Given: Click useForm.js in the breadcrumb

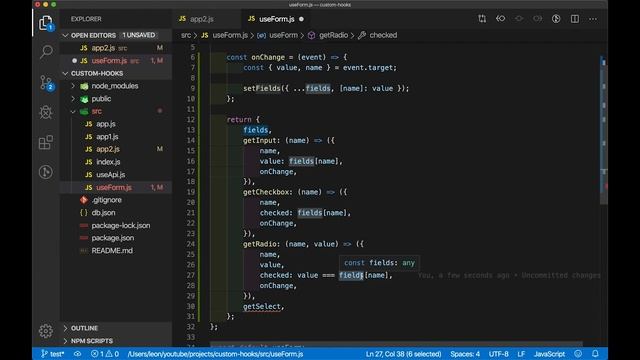Looking at the screenshot, I should (230, 35).
